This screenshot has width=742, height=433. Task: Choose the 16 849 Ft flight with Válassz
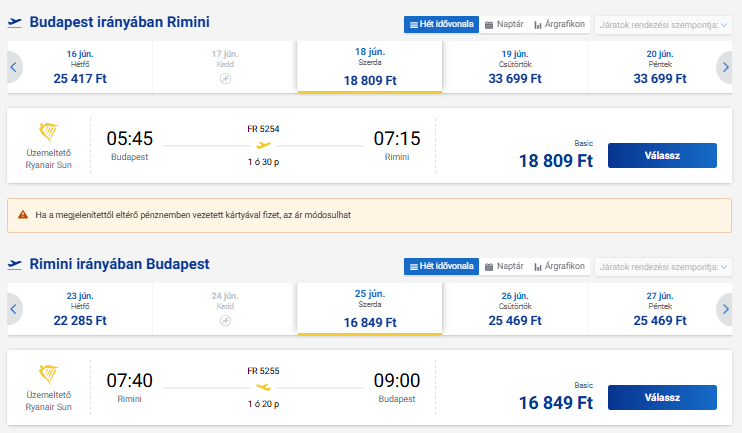click(x=662, y=398)
